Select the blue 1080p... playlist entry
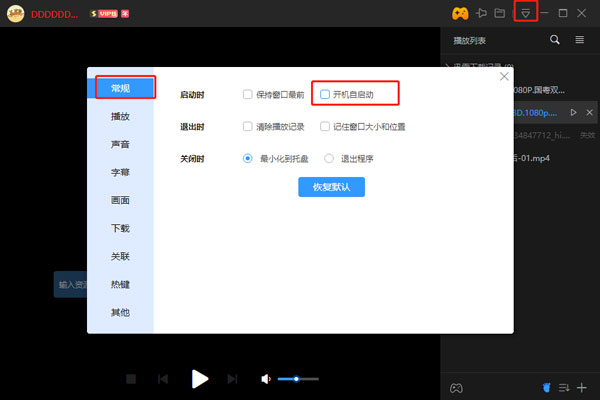Image resolution: width=600 pixels, height=400 pixels. [x=535, y=113]
